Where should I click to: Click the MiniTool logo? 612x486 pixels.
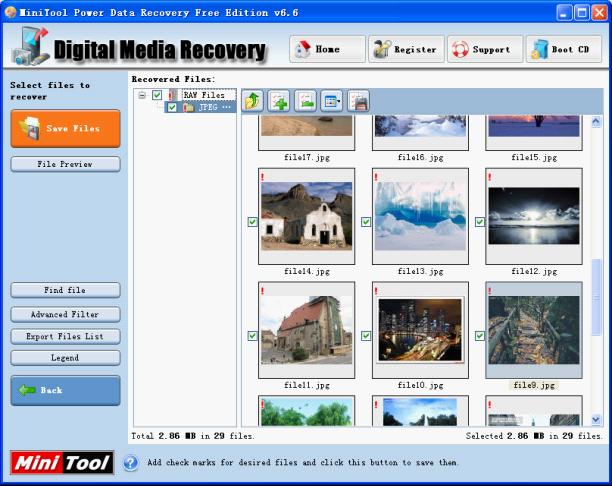(x=62, y=463)
